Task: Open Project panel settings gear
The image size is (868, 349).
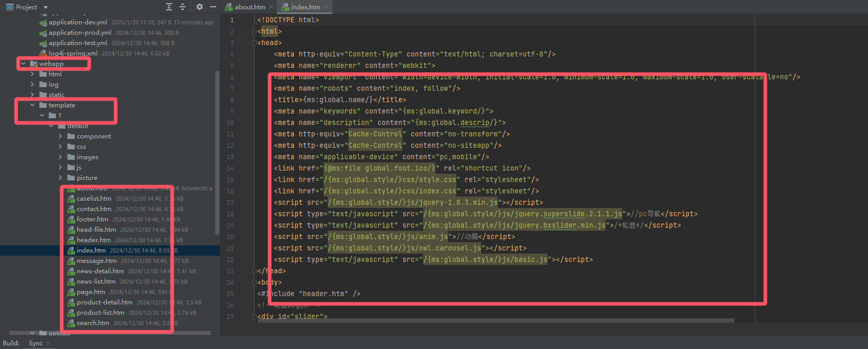Action: [200, 7]
